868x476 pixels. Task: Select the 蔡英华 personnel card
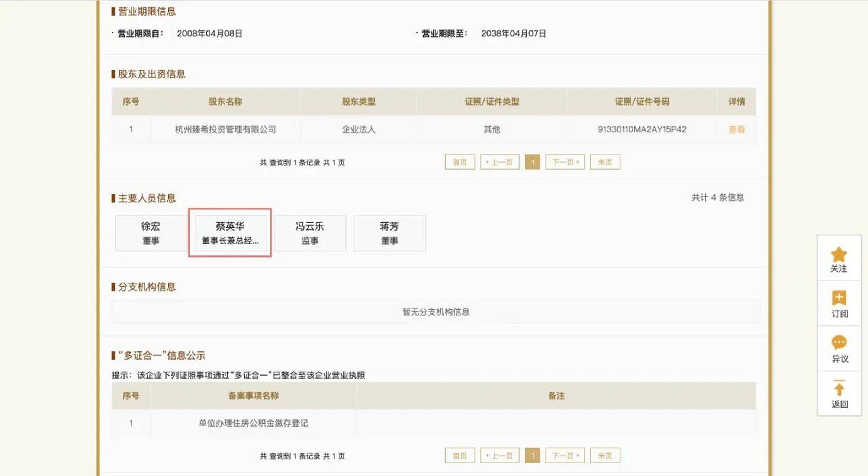pos(230,233)
